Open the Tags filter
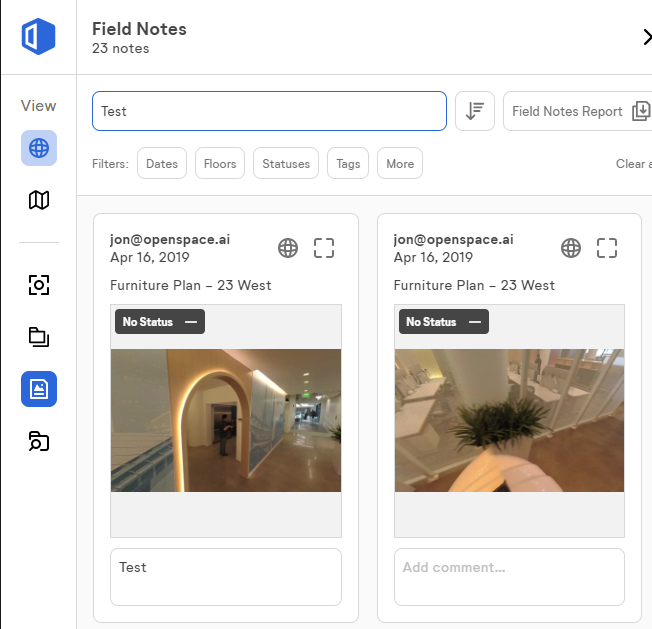The width and height of the screenshot is (652, 629). coord(348,163)
